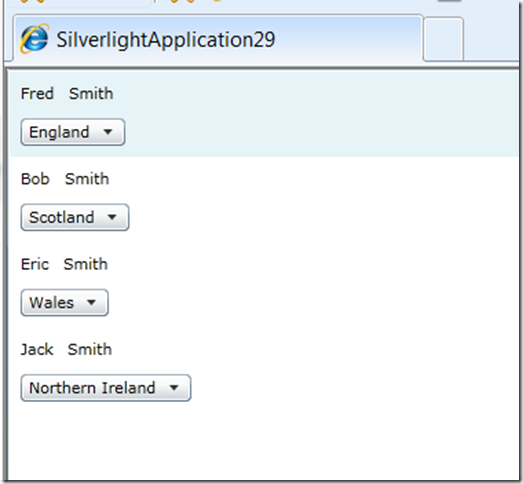Select the Fred Smith list row
Viewport: 523px width, 484px height.
[264, 114]
